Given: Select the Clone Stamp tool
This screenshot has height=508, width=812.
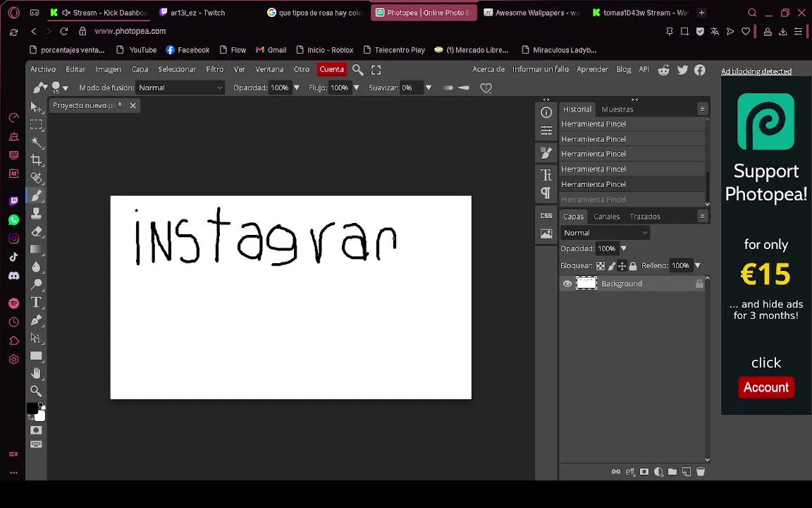Looking at the screenshot, I should (36, 213).
